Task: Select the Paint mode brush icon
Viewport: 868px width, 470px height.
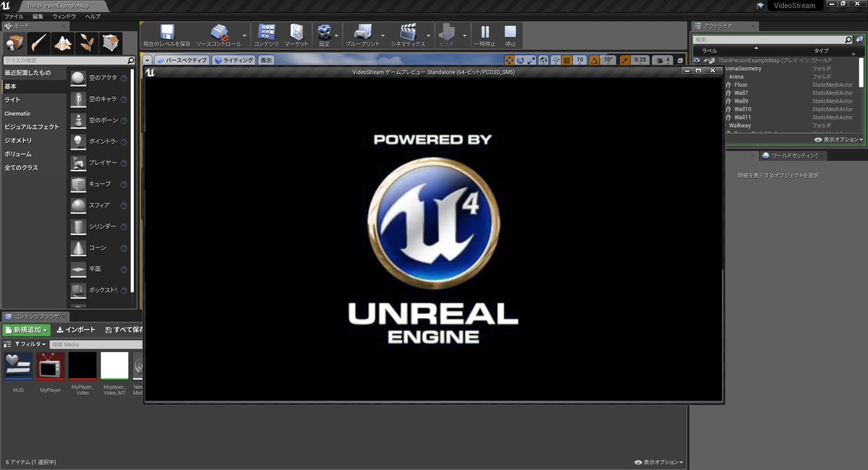Action: click(39, 43)
